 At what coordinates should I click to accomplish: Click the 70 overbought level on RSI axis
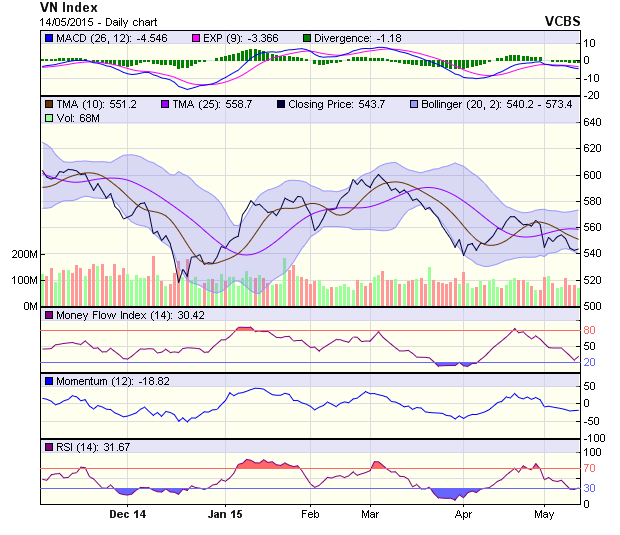tap(591, 468)
